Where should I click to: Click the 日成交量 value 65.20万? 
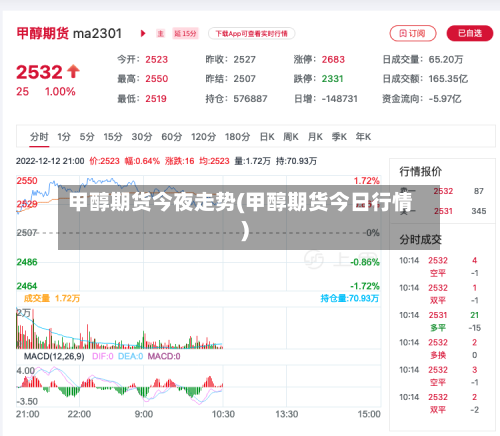pos(446,59)
